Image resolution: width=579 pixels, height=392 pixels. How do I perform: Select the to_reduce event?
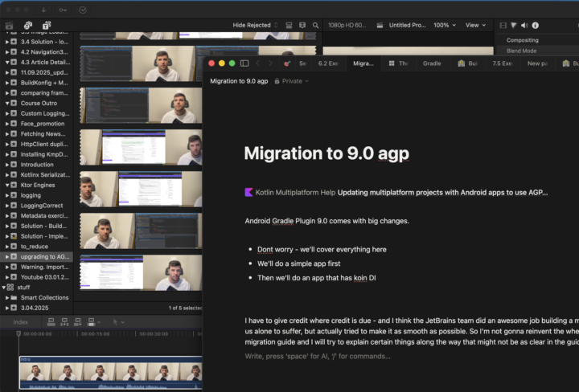(x=35, y=247)
